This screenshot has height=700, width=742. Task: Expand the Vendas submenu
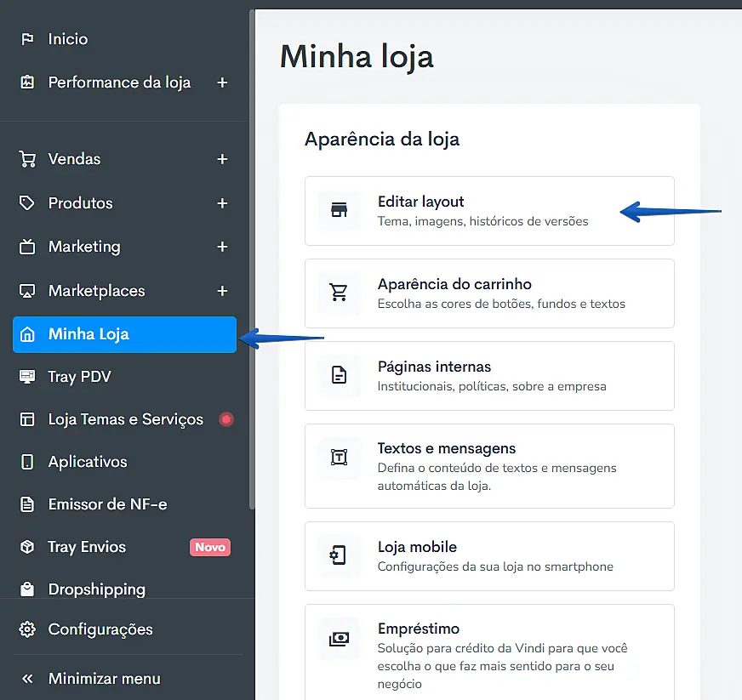(222, 159)
